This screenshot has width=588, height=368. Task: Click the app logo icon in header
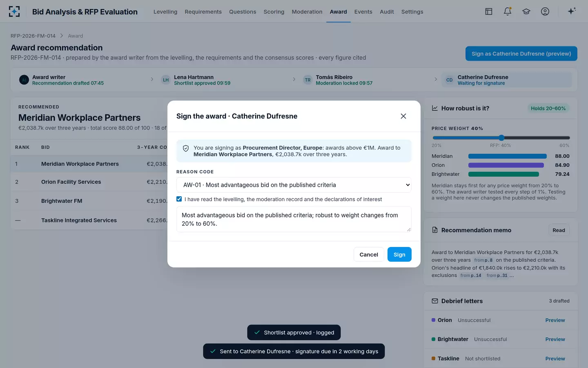coord(14,11)
